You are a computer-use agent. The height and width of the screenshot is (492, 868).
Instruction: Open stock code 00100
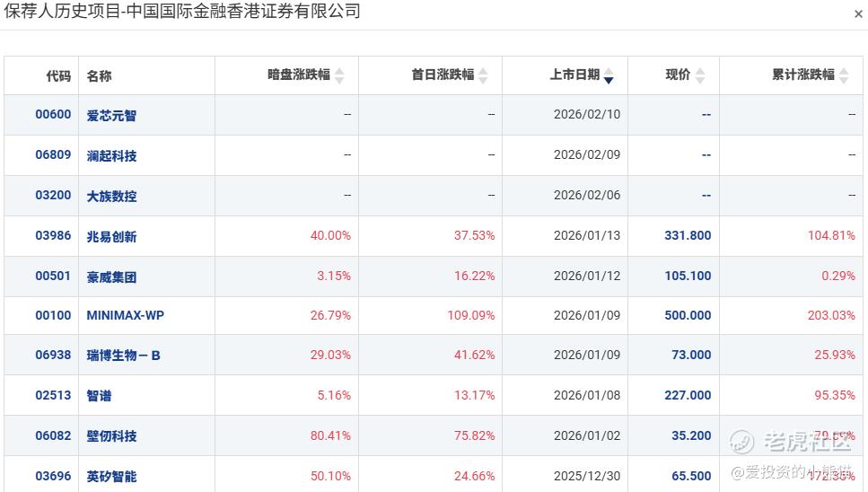click(53, 315)
